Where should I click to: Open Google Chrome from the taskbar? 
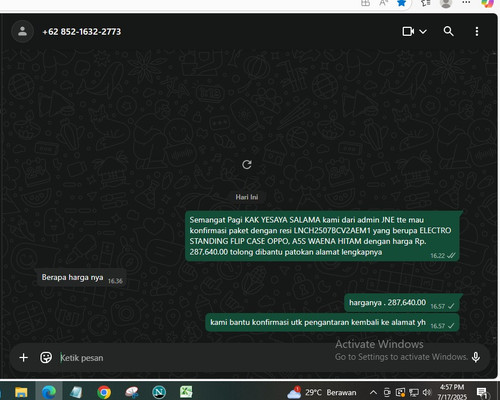104,392
